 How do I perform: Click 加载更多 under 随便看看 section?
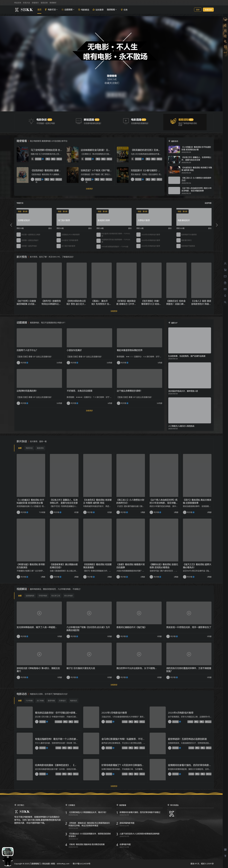click(x=89, y=189)
